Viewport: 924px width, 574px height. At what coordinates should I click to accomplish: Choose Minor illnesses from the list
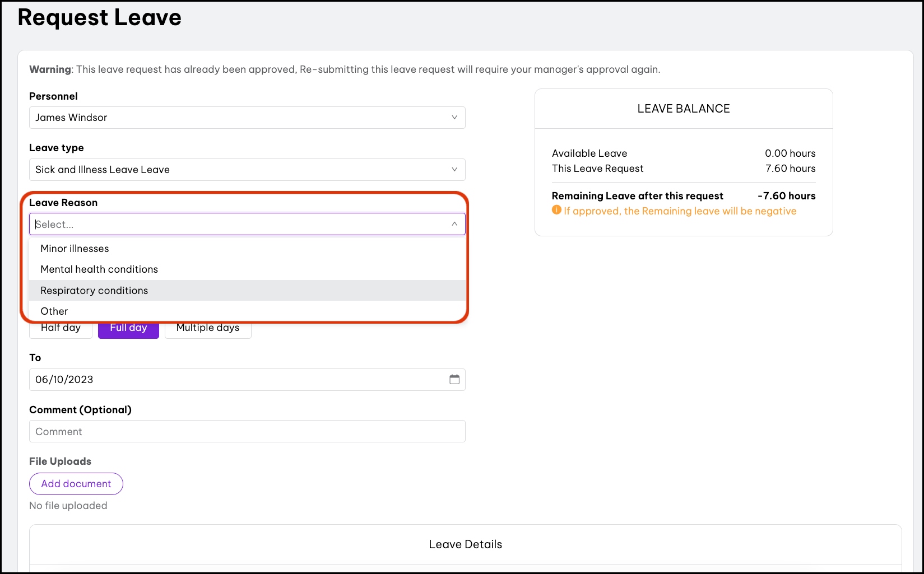pos(75,249)
